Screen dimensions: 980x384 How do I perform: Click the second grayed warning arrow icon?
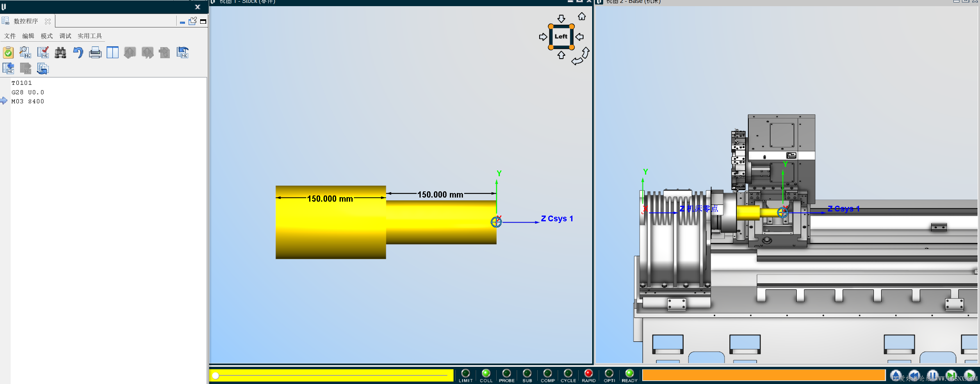pos(147,52)
